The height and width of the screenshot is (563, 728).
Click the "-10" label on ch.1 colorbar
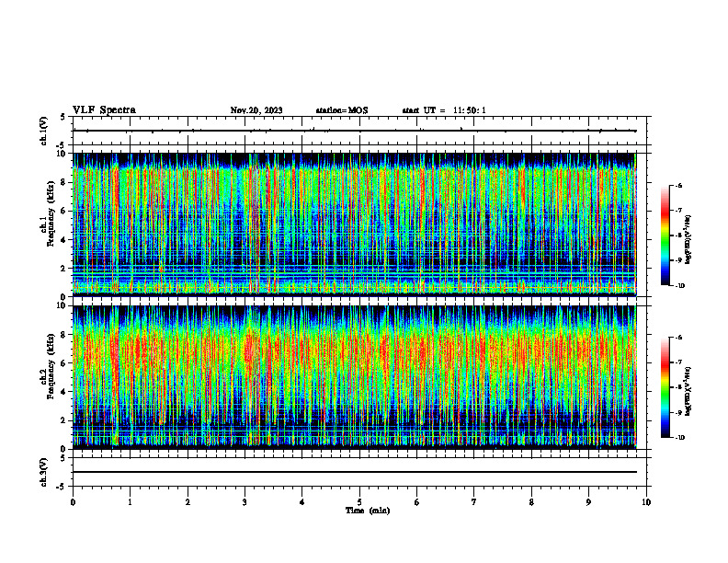[679, 286]
